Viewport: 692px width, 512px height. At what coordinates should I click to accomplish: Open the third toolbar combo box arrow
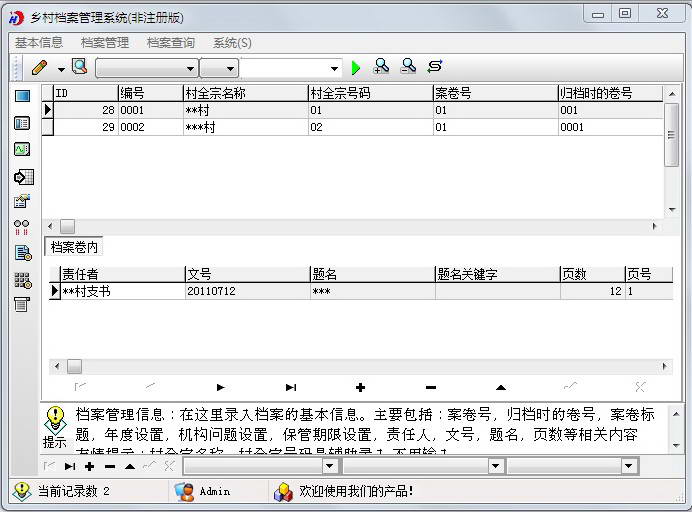coord(334,68)
